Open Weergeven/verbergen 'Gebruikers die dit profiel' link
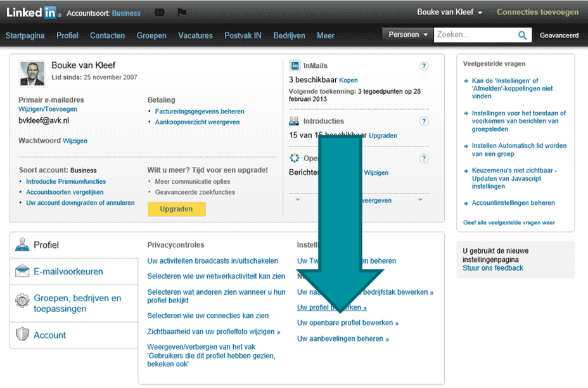The image size is (588, 388). click(x=211, y=356)
